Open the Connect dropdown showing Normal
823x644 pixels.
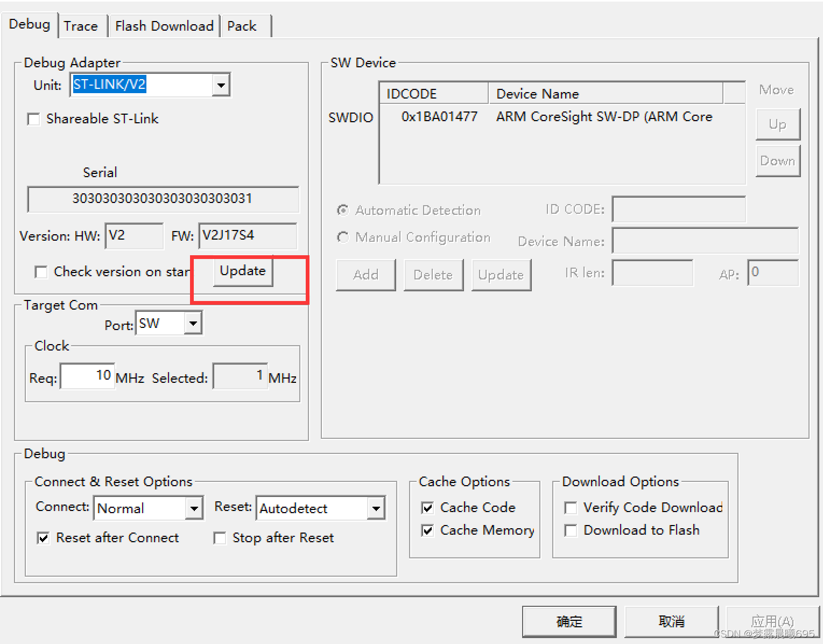(x=194, y=508)
